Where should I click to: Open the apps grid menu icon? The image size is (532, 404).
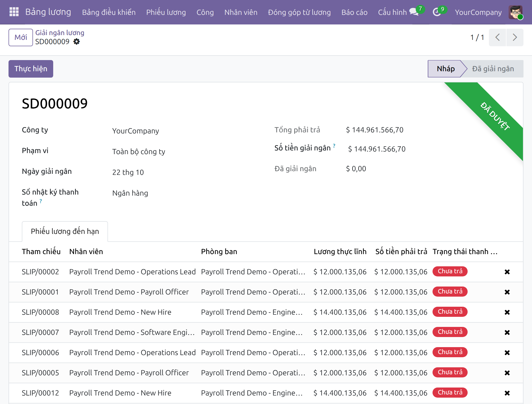(14, 12)
